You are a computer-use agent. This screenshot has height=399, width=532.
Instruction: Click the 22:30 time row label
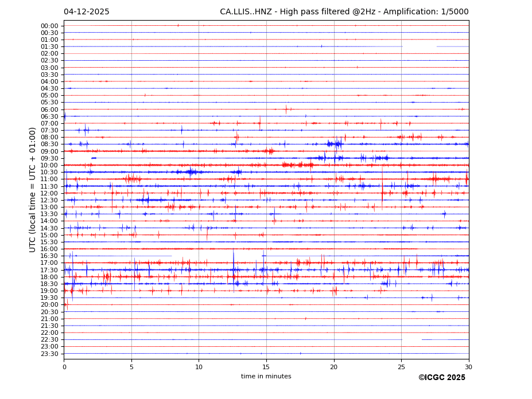[49, 340]
